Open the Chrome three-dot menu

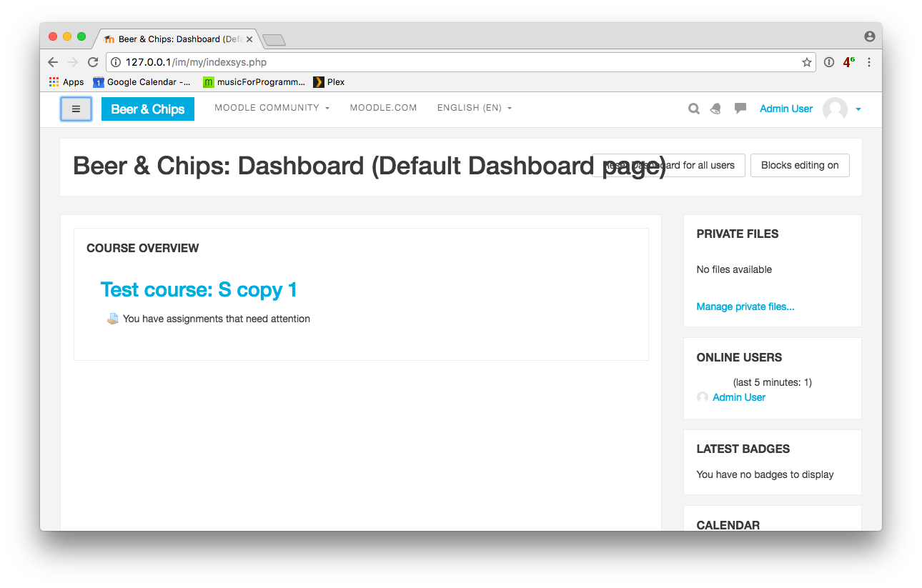tap(869, 62)
